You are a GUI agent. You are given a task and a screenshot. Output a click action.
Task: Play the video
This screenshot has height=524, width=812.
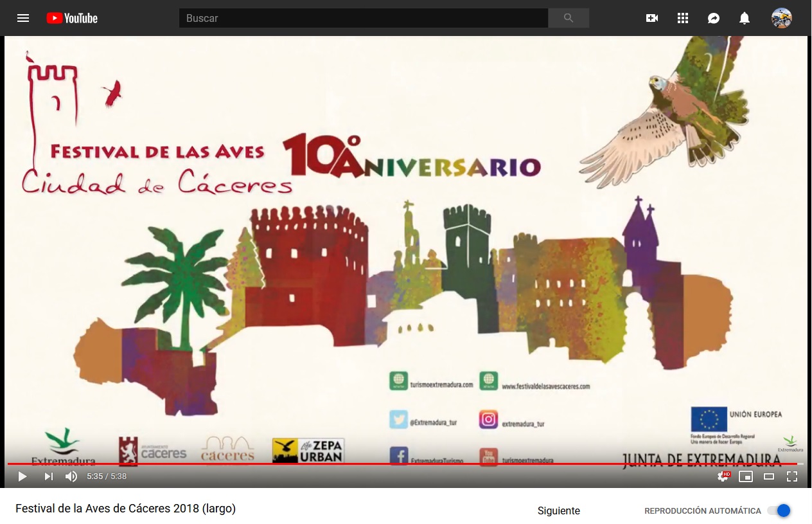22,476
